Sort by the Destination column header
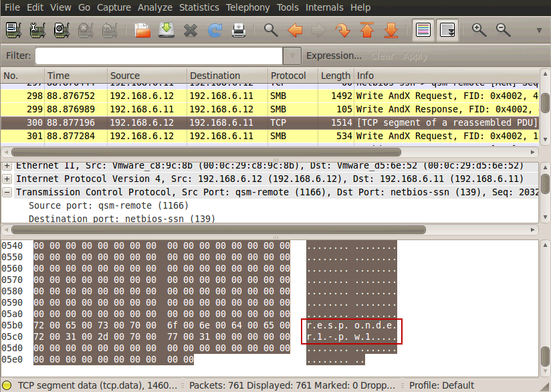551x392 pixels. tap(227, 76)
